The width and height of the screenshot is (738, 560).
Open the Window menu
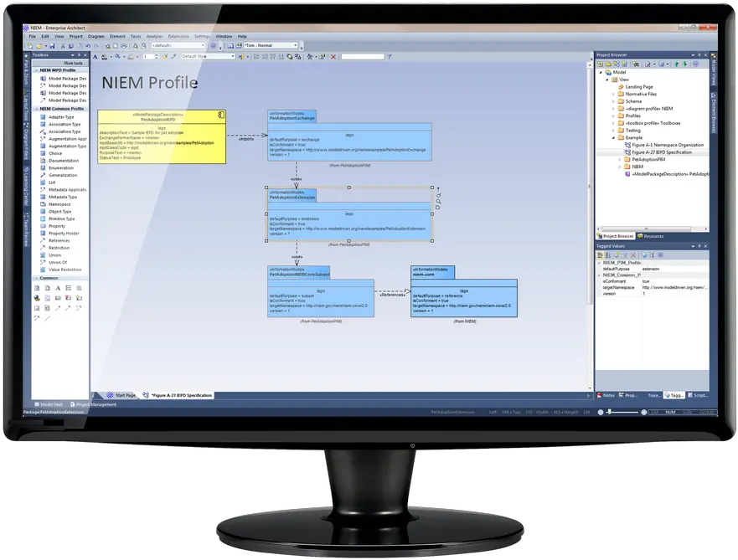(224, 36)
